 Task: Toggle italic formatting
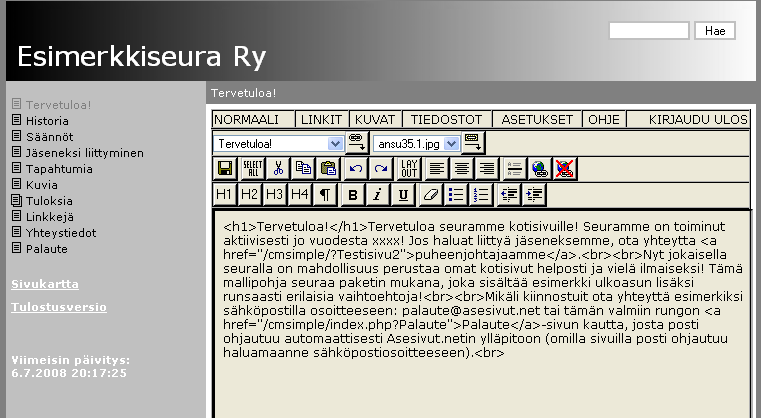[x=378, y=194]
